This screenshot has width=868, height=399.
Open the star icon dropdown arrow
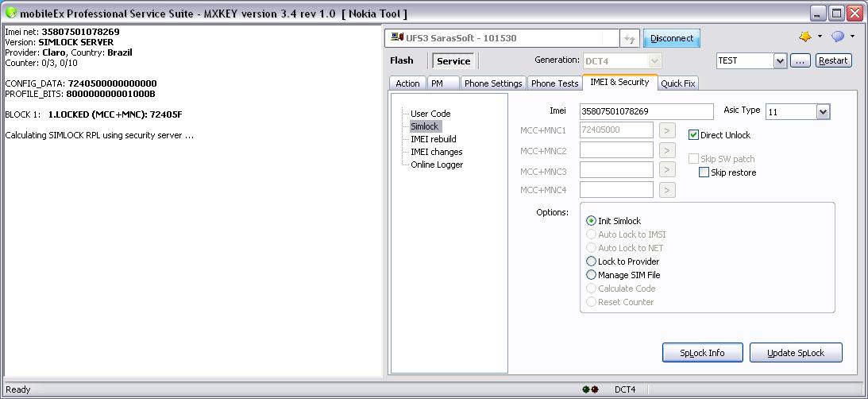point(820,37)
